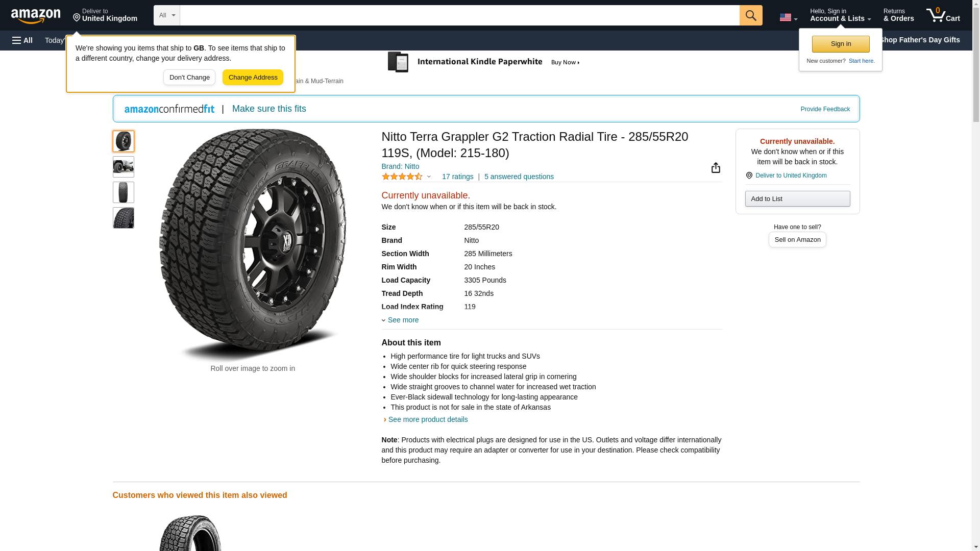Viewport: 980px width, 551px height.
Task: Click the Deliver to United Kingdom location
Action: point(105,15)
